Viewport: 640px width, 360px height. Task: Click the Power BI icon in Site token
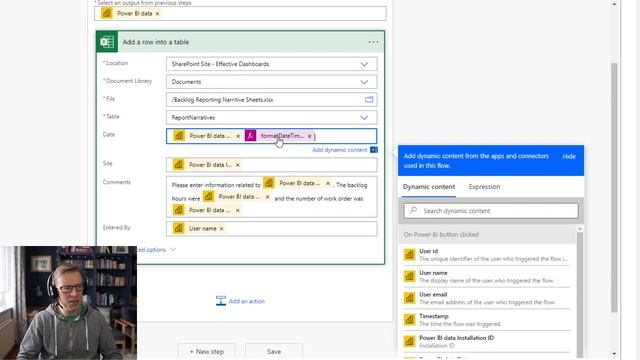178,164
